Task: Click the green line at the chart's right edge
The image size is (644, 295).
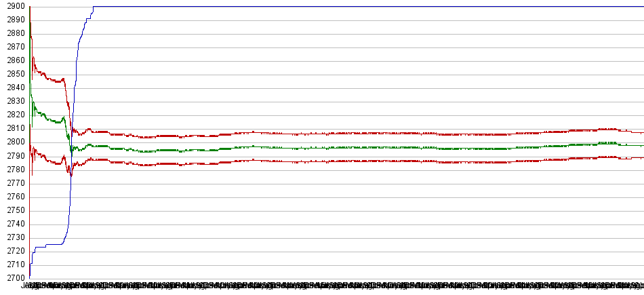Action: pyautogui.click(x=640, y=145)
